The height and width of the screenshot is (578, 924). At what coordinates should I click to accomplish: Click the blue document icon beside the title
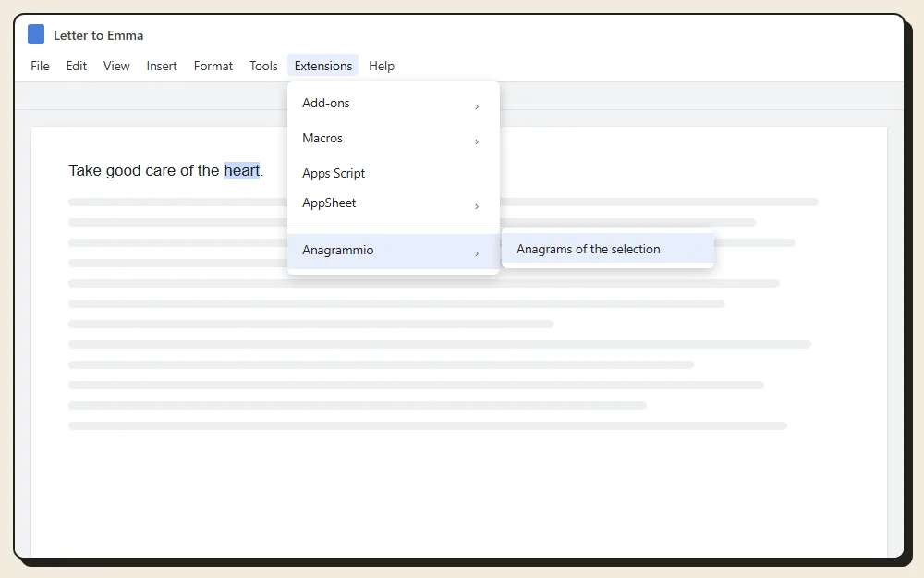(x=36, y=35)
